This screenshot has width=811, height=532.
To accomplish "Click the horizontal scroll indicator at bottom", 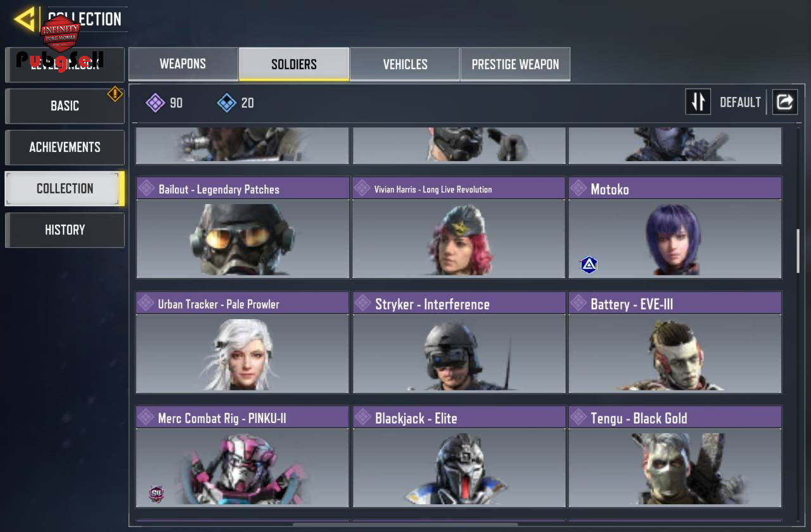I will click(x=405, y=524).
